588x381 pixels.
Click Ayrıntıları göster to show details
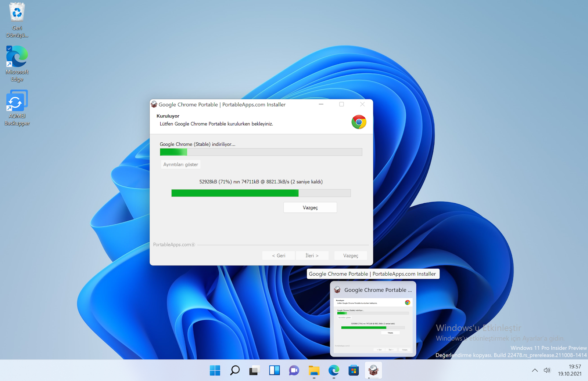pos(180,164)
